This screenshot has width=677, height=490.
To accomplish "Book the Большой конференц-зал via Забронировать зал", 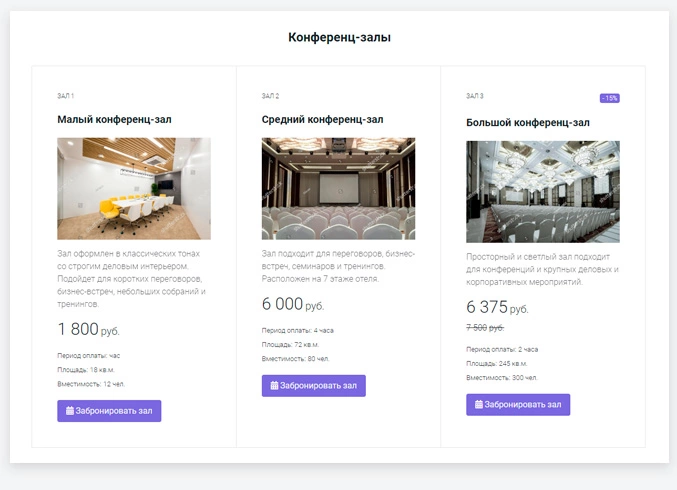I will click(x=518, y=405).
